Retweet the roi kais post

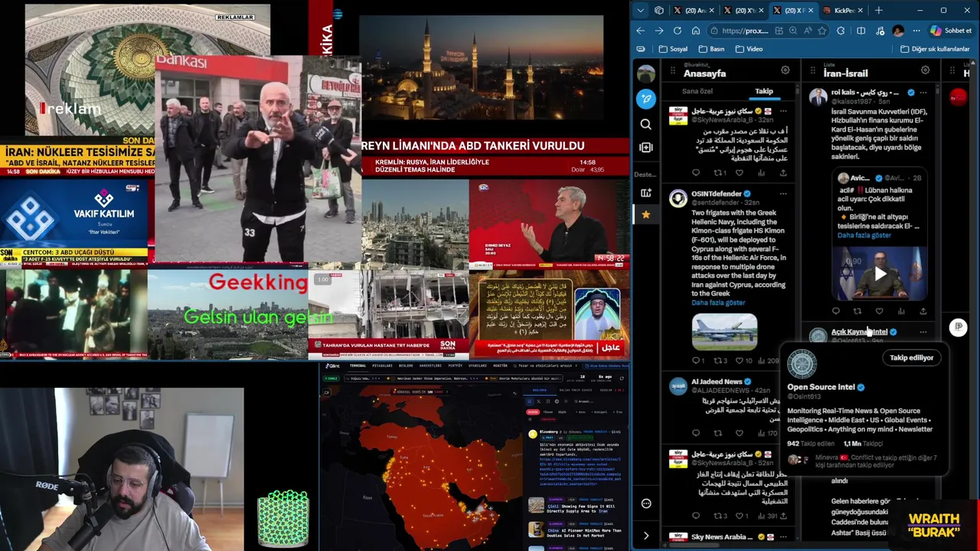857,311
